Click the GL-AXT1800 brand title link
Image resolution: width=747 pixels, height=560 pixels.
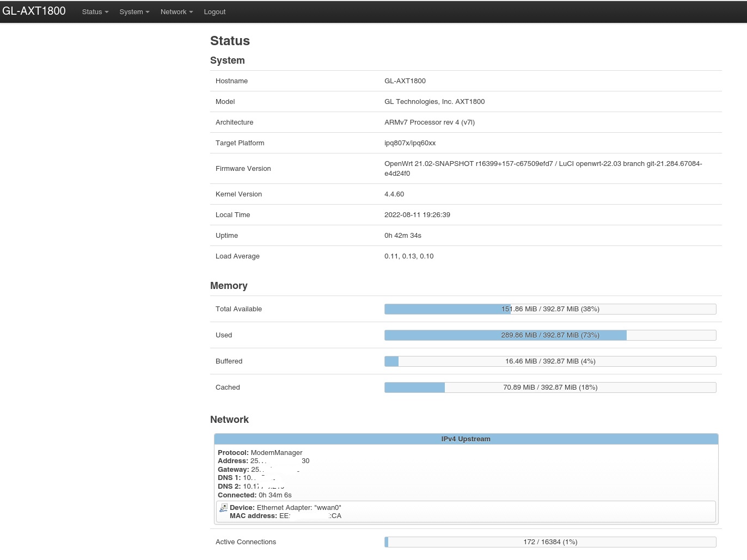click(x=34, y=11)
